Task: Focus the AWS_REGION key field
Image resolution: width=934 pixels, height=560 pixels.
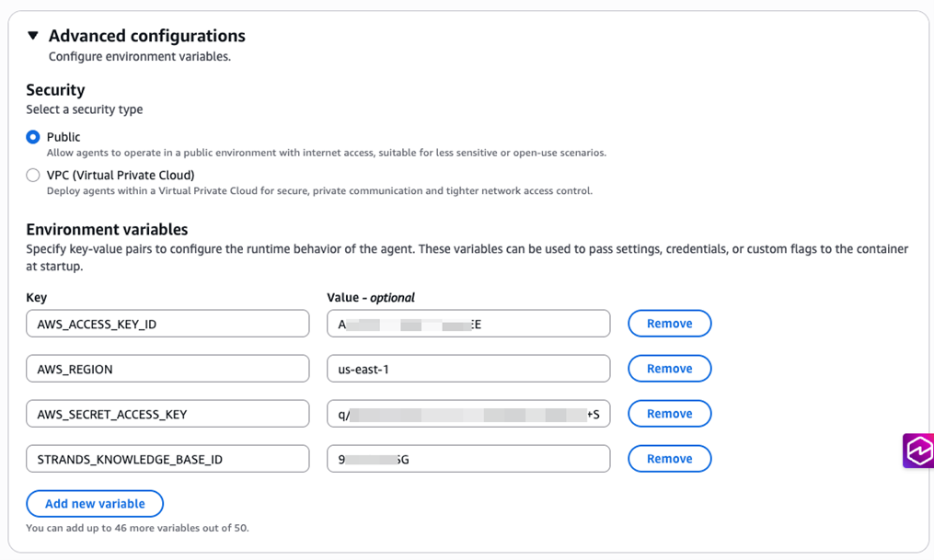Action: click(x=167, y=369)
